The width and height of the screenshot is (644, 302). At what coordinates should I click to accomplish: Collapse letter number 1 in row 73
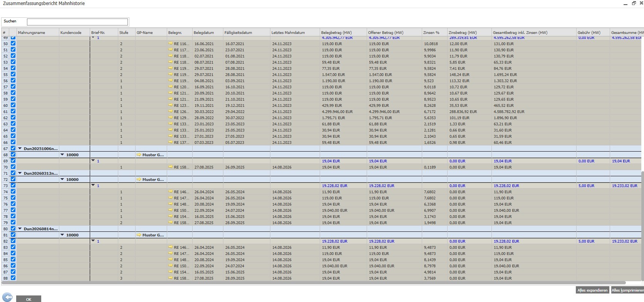93,185
